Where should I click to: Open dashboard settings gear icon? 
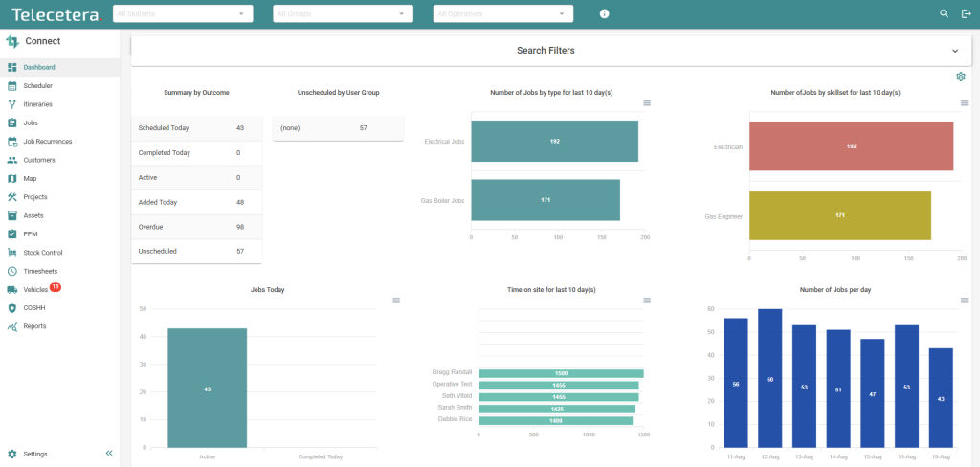tap(961, 77)
